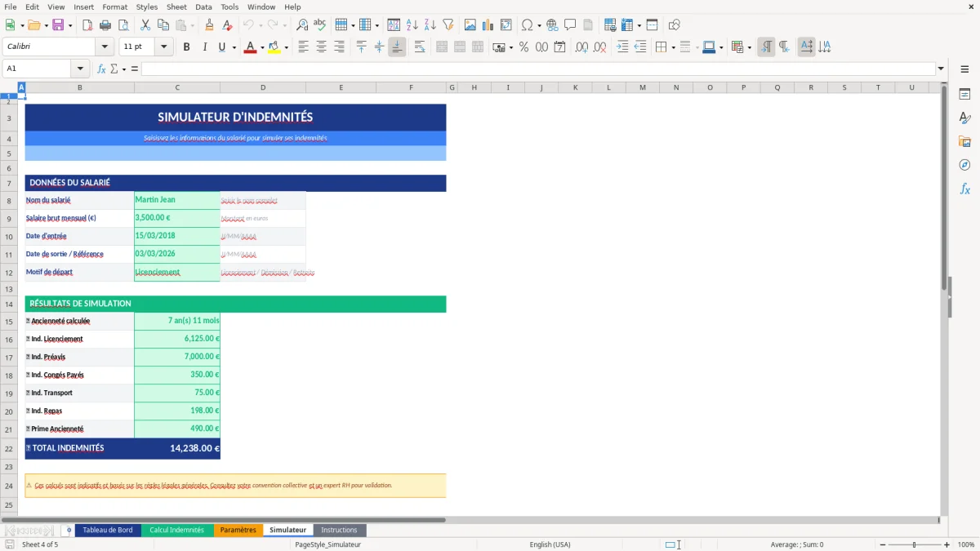Screen dimensions: 980x551
Task: Toggle bold formatting
Action: [x=187, y=47]
